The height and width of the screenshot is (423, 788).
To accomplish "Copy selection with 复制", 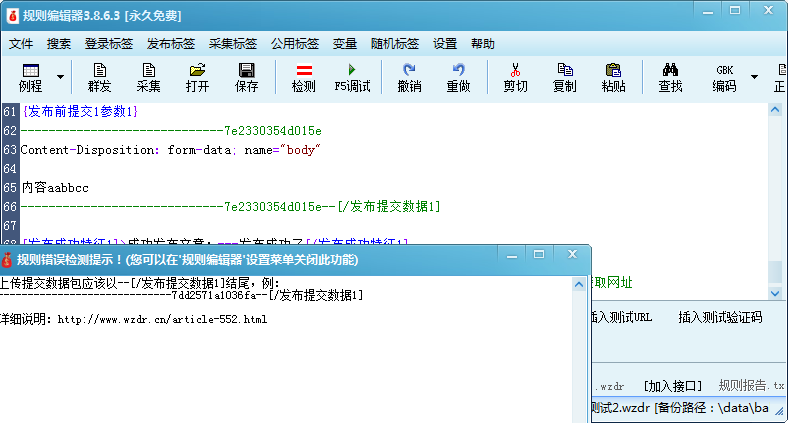I will tap(564, 77).
